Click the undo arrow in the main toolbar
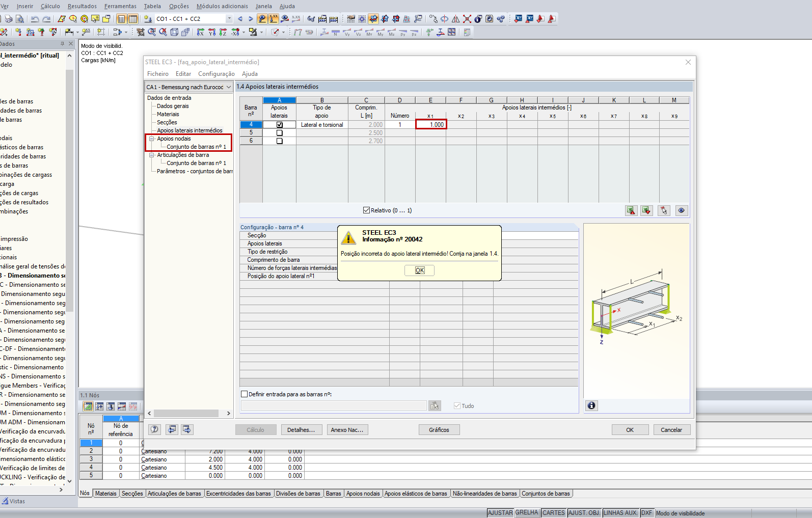The height and width of the screenshot is (518, 812). pyautogui.click(x=35, y=19)
